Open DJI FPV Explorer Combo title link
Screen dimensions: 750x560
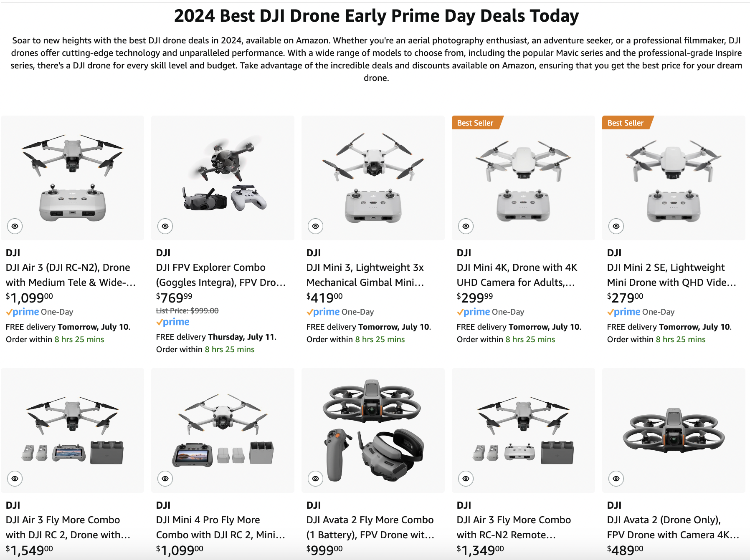(x=220, y=275)
